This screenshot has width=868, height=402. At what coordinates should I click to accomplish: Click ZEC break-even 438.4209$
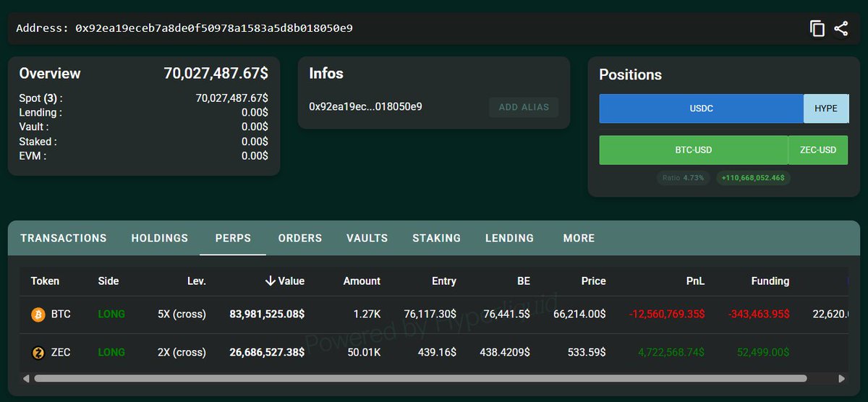505,353
